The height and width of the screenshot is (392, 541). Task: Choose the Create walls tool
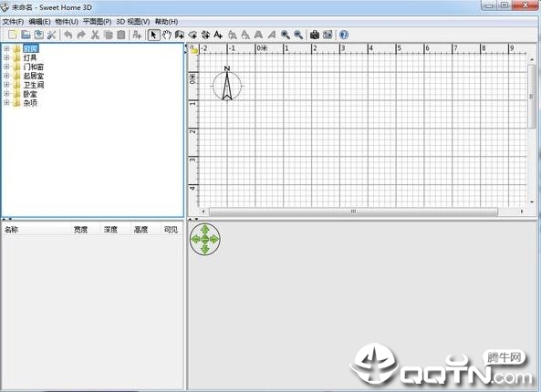point(180,35)
